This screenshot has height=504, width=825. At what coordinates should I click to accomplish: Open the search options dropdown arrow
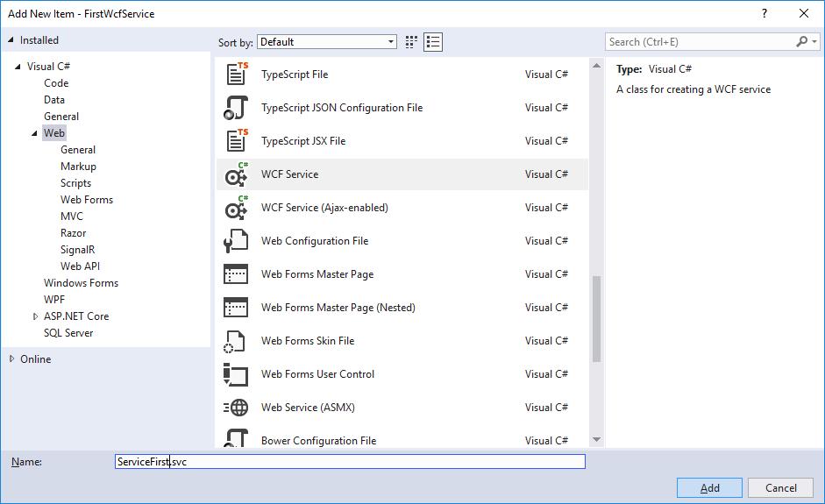[x=814, y=41]
